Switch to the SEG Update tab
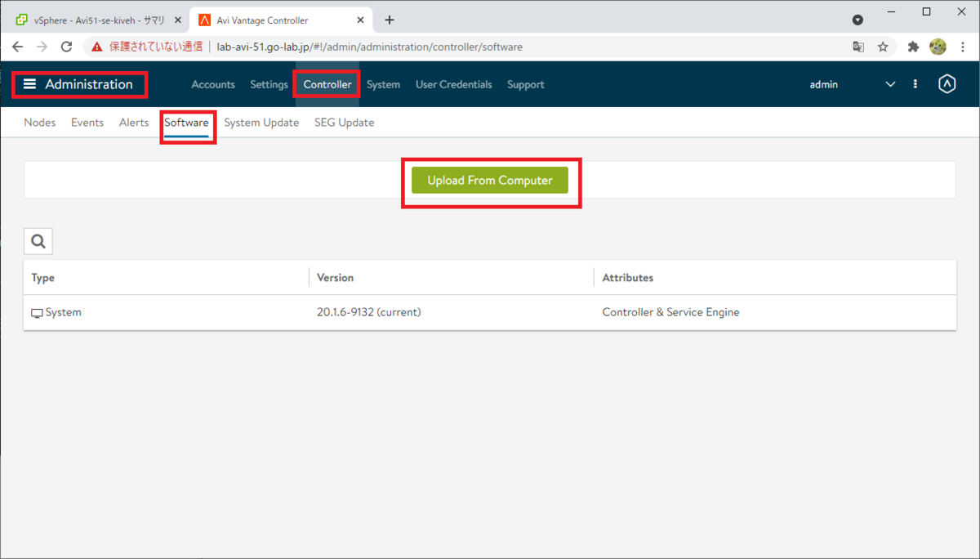This screenshot has height=559, width=980. tap(344, 123)
